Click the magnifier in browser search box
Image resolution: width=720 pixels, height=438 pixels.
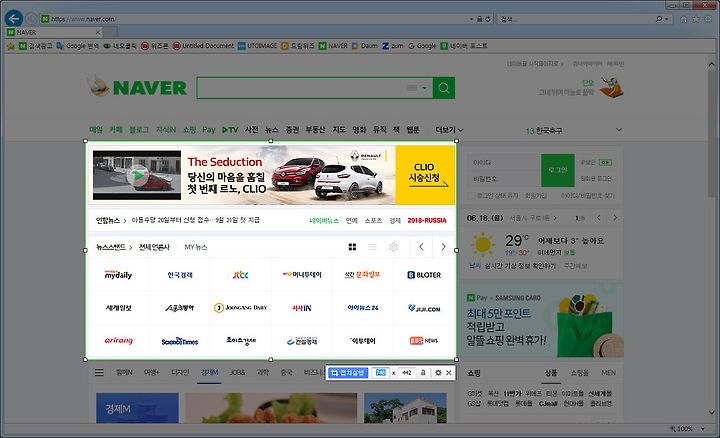[659, 19]
